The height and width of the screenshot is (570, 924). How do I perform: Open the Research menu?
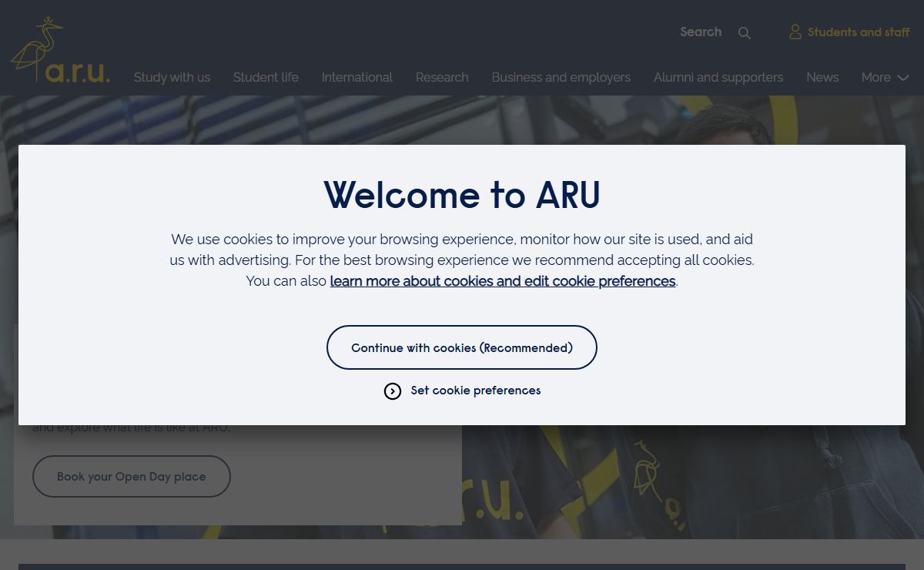pyautogui.click(x=442, y=77)
